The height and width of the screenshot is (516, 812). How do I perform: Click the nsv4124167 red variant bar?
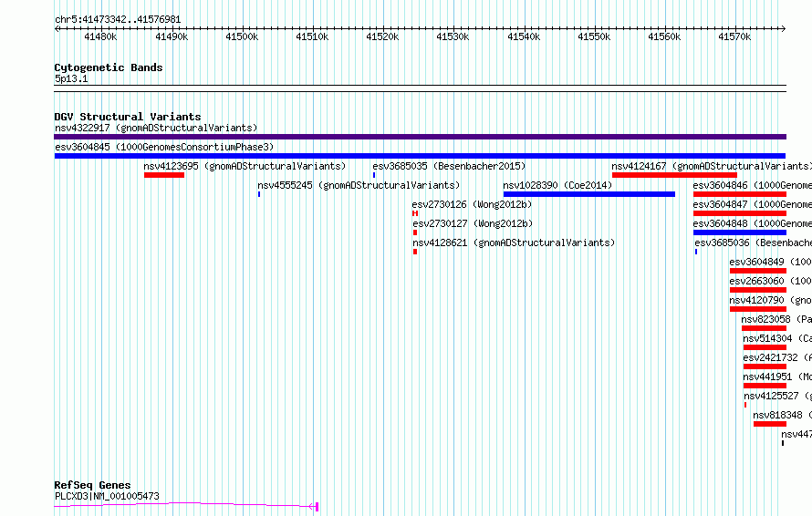[674, 175]
